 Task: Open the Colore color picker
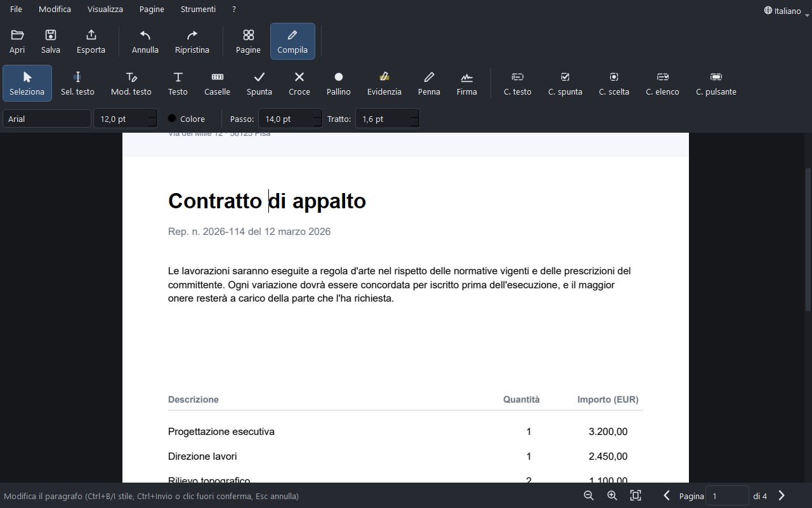[x=187, y=119]
